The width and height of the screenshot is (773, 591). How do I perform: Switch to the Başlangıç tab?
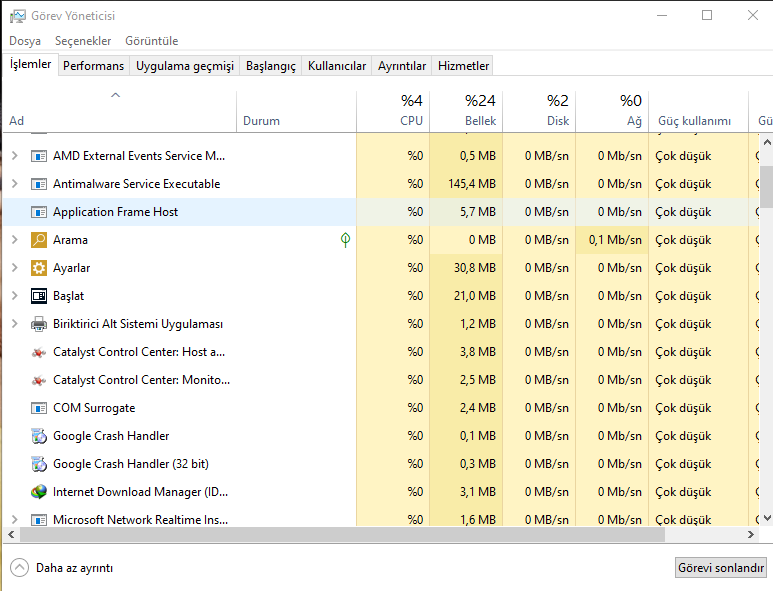click(271, 66)
